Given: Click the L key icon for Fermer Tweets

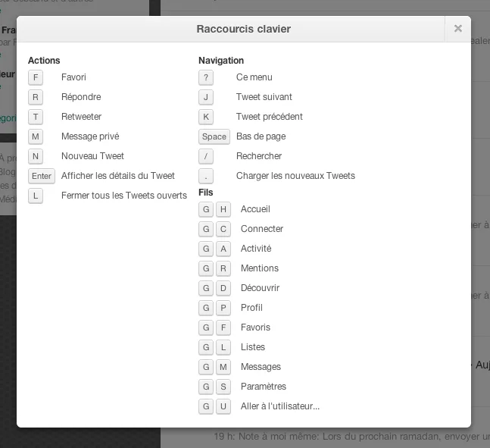Looking at the screenshot, I should pyautogui.click(x=36, y=196).
